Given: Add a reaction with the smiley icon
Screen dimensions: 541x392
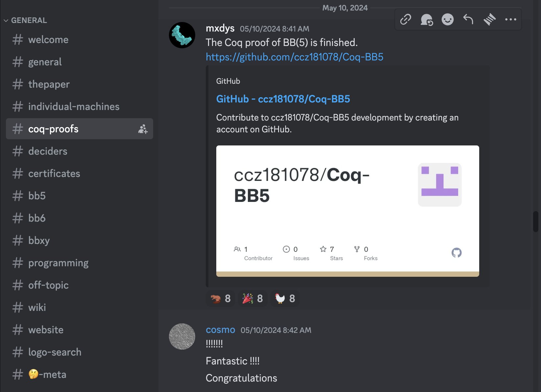Looking at the screenshot, I should coord(448,20).
